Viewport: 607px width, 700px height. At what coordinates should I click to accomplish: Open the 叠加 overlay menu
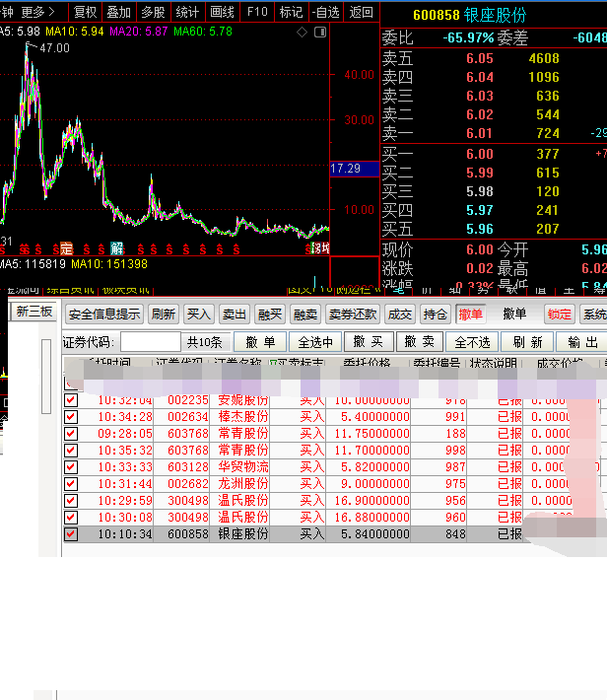click(x=118, y=12)
